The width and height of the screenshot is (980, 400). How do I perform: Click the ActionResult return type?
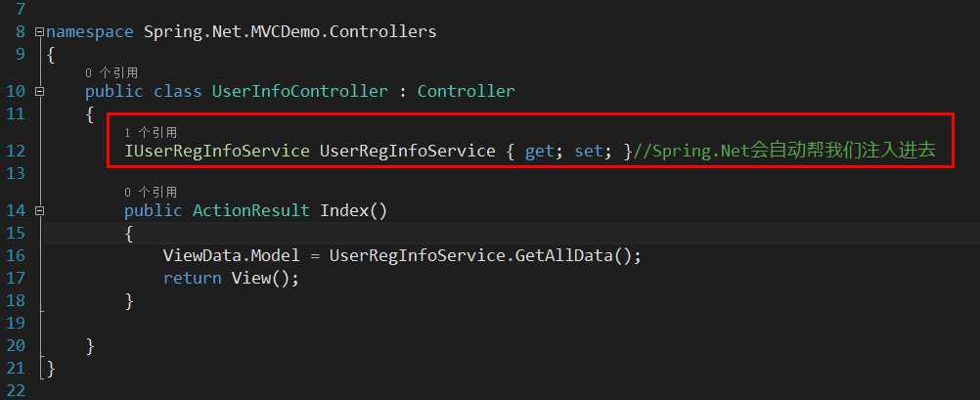(251, 210)
